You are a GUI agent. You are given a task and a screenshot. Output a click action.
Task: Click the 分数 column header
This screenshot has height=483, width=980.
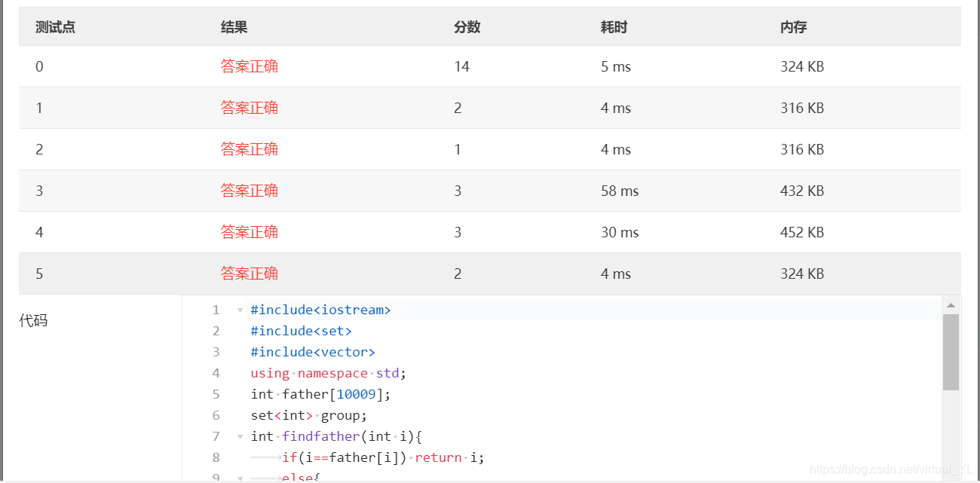[x=467, y=27]
